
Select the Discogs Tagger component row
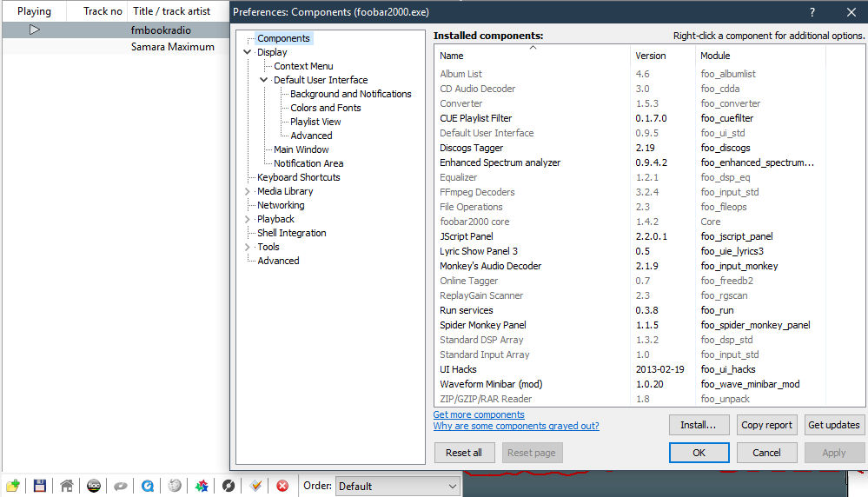pyautogui.click(x=471, y=148)
